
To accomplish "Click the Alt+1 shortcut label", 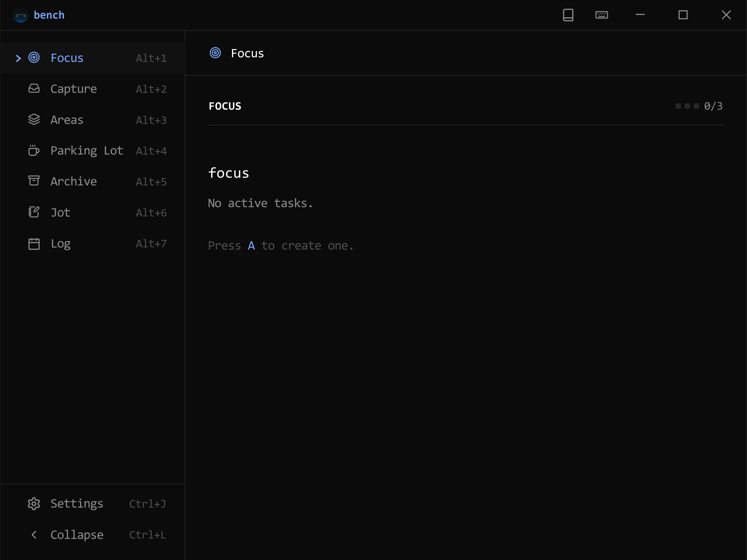I will click(151, 58).
